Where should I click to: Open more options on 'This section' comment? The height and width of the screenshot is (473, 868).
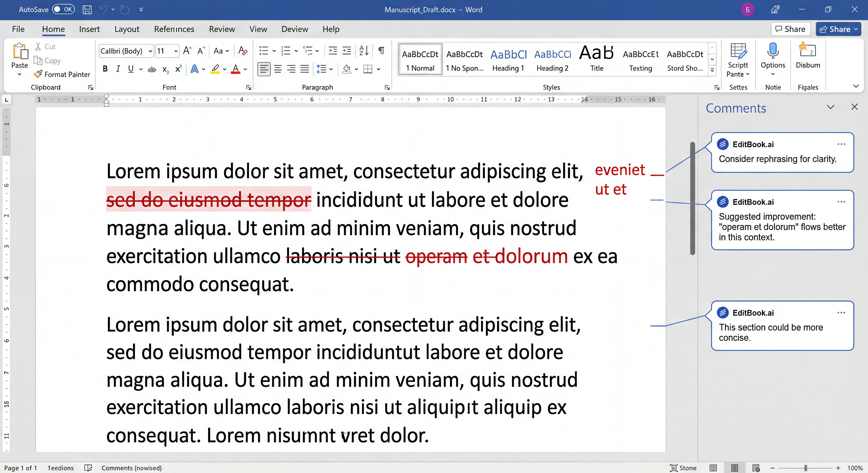[x=841, y=312]
